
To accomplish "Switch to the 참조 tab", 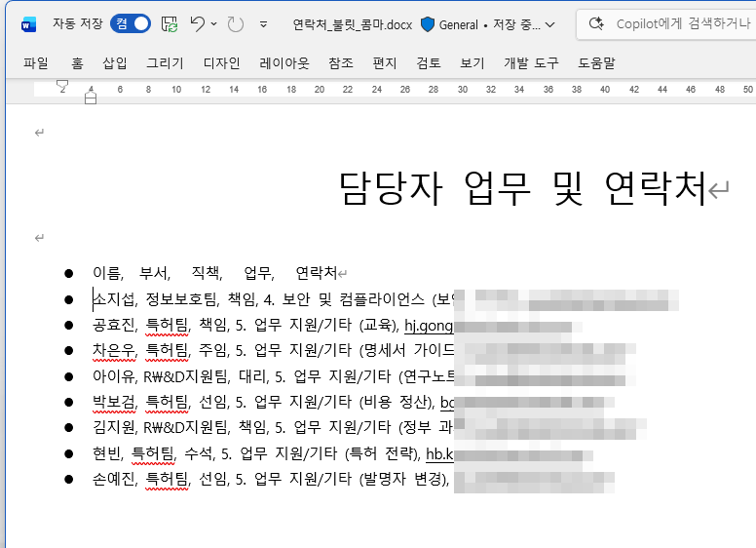I will coord(341,63).
